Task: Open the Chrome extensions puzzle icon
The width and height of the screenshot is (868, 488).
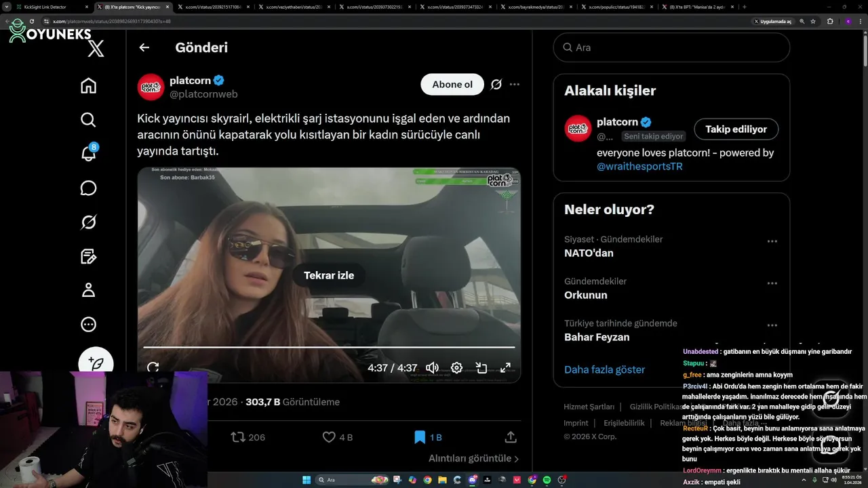Action: (x=830, y=21)
